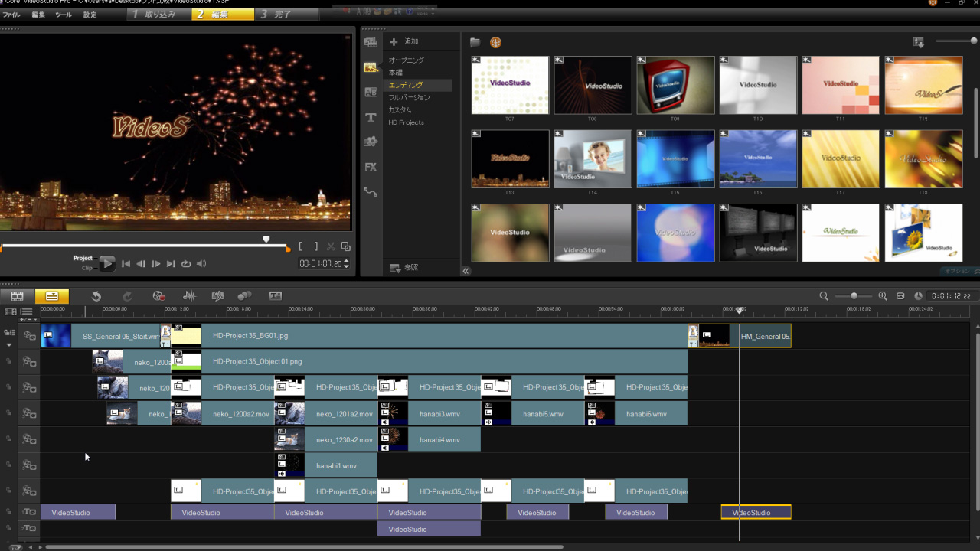Switch to the 取り込み step tab
This screenshot has width=980, height=551.
point(158,15)
